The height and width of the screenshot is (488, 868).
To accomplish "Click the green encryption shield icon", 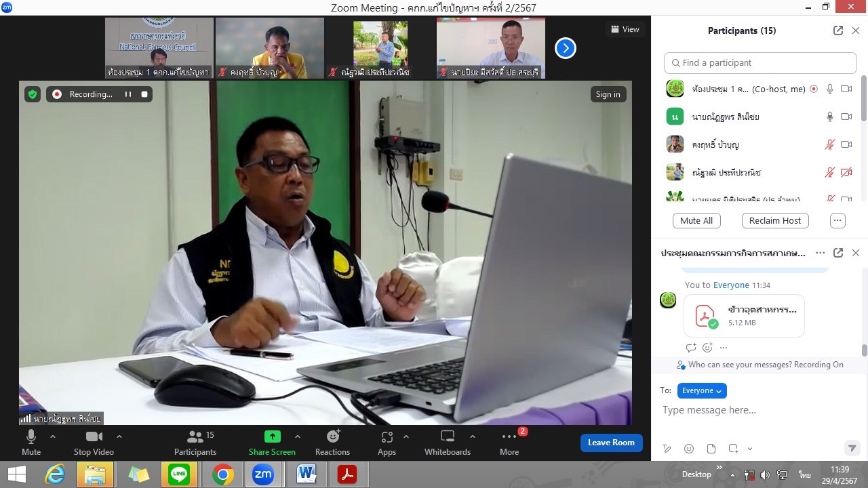I will pos(33,94).
